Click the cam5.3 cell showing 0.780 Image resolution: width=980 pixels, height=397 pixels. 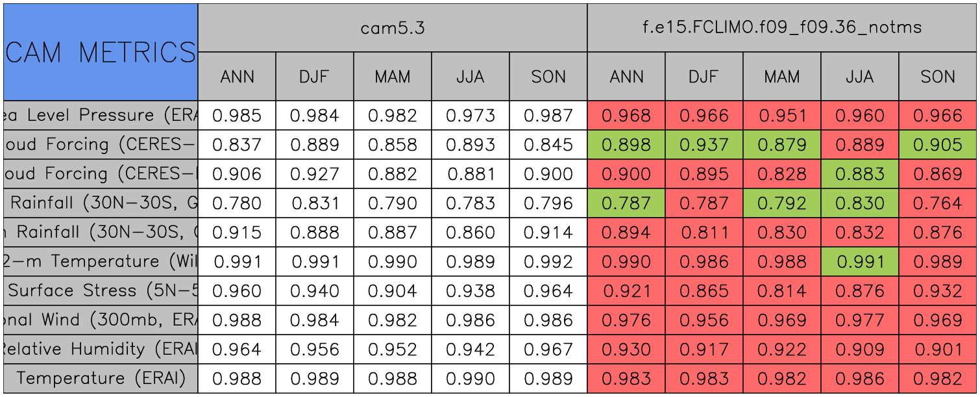(237, 203)
